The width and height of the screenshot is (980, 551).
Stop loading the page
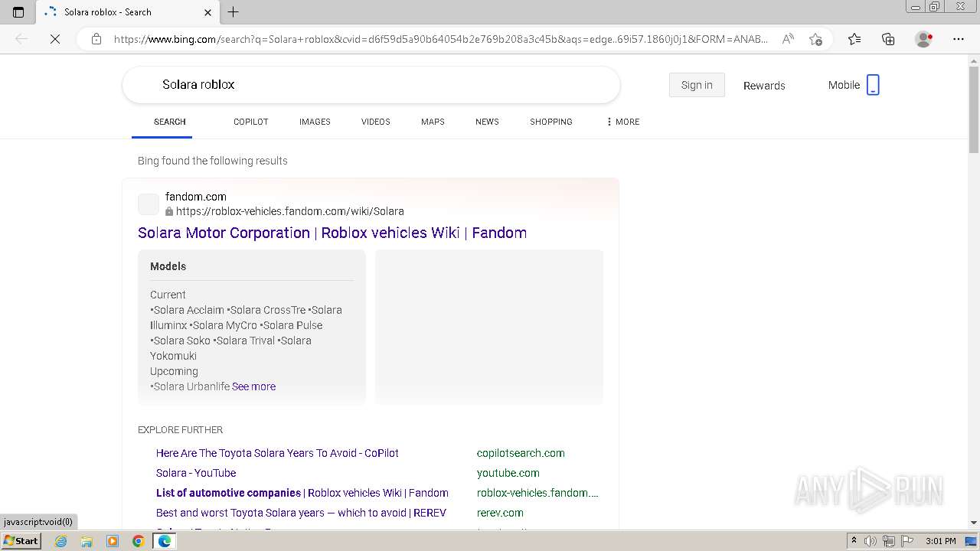[55, 39]
